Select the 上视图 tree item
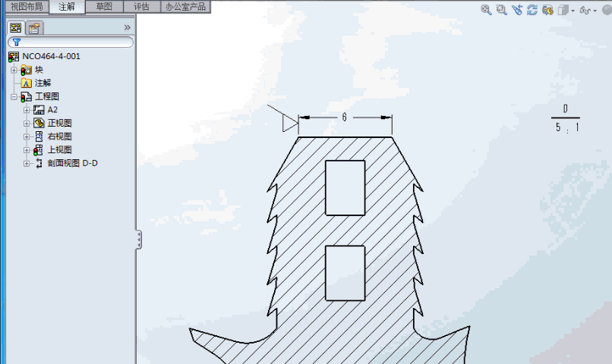 (59, 149)
